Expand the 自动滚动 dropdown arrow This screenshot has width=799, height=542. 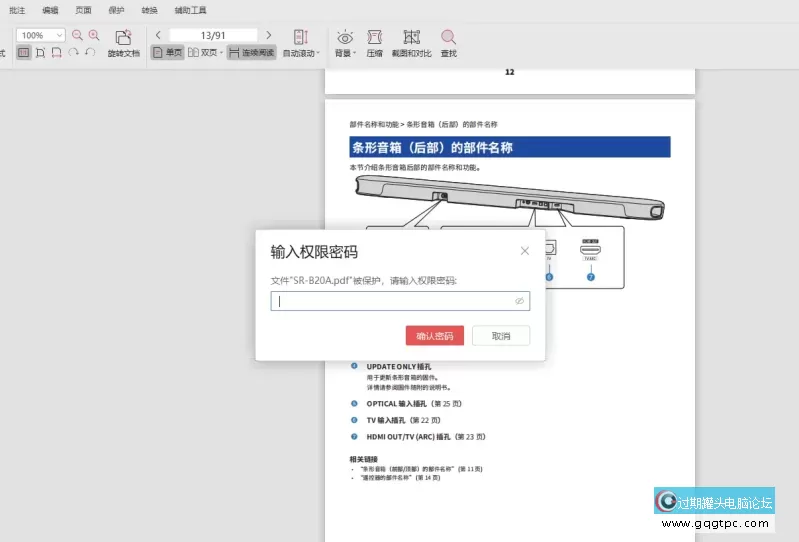pos(318,53)
